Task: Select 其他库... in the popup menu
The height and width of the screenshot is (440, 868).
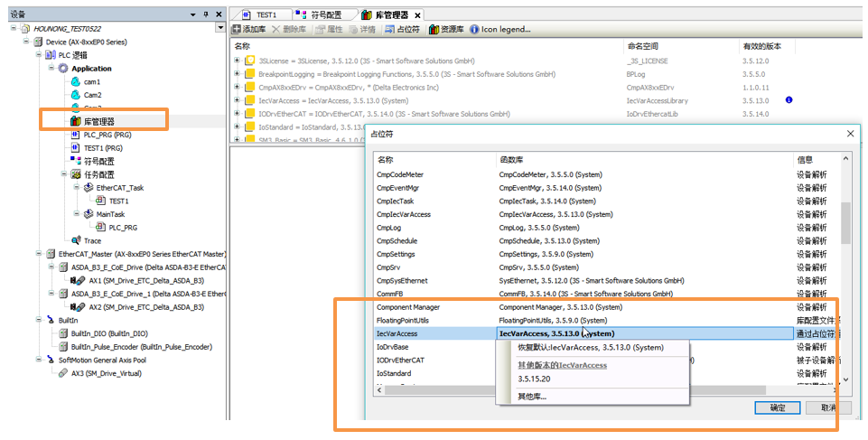Action: point(531,396)
